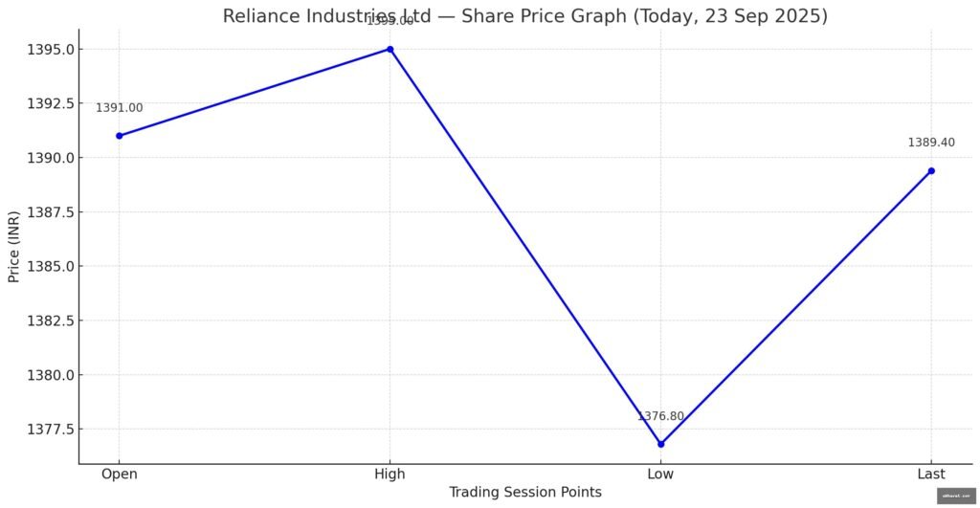
Task: Click the 1377.5 y-axis tick label
Action: pyautogui.click(x=52, y=429)
